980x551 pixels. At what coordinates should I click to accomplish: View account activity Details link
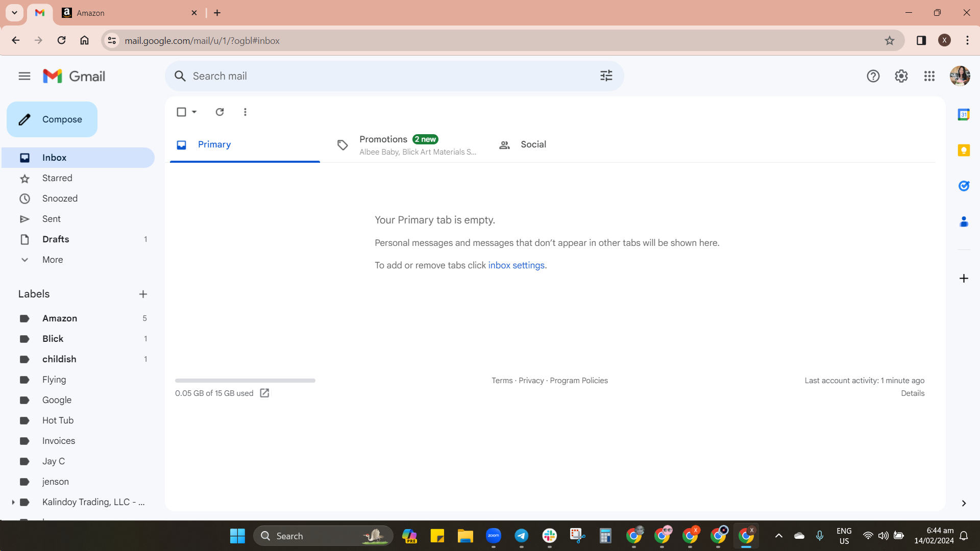(x=913, y=393)
